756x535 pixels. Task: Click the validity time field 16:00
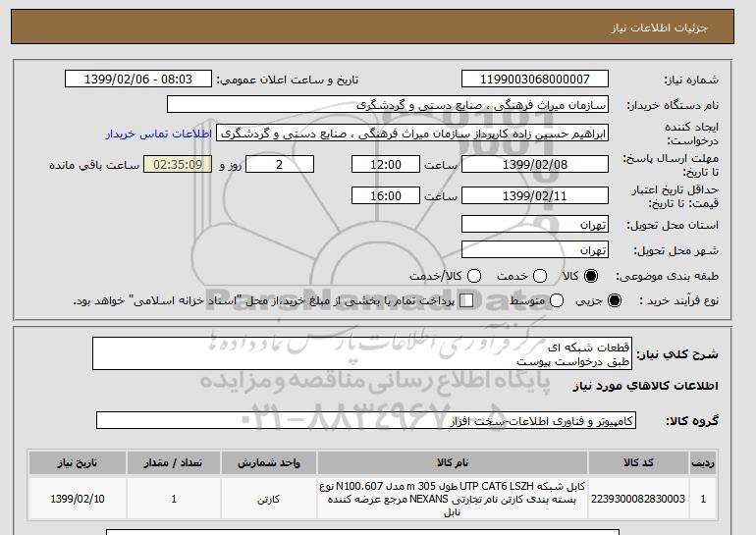coord(386,195)
